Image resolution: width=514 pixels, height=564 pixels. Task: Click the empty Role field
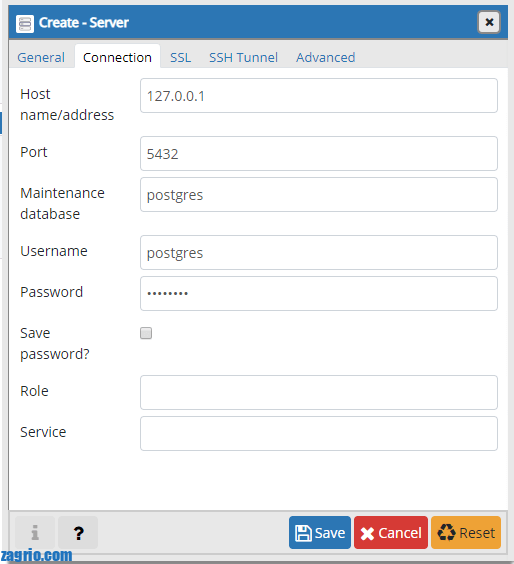319,392
